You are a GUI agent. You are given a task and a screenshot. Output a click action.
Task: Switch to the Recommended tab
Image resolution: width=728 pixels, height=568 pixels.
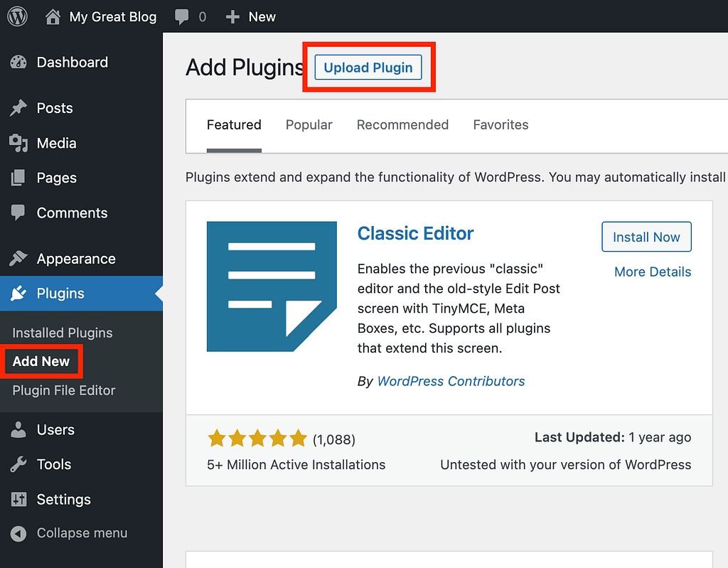[402, 125]
